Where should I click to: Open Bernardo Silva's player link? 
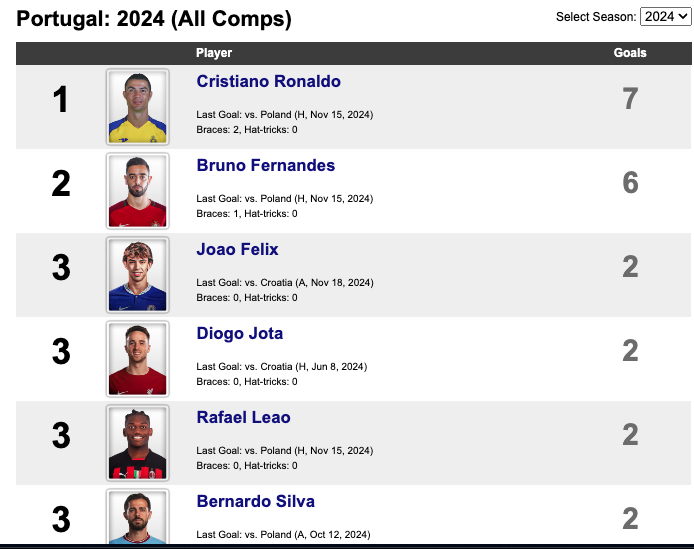255,502
